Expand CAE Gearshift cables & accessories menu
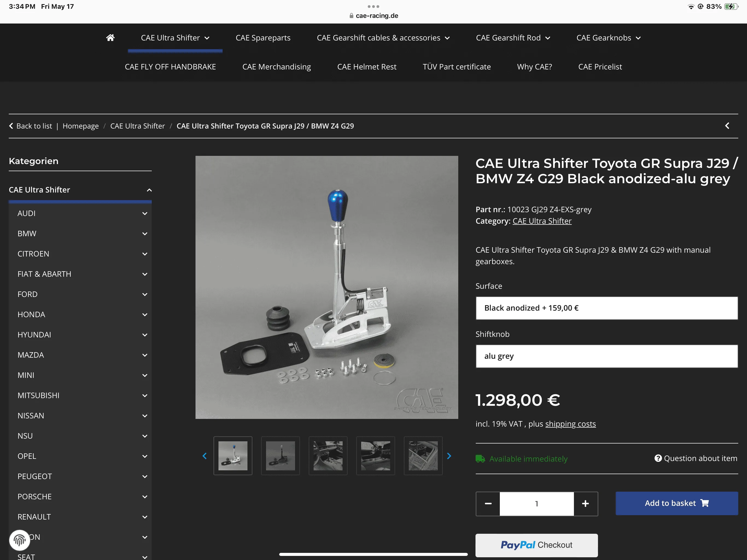This screenshot has height=560, width=747. pyautogui.click(x=383, y=38)
